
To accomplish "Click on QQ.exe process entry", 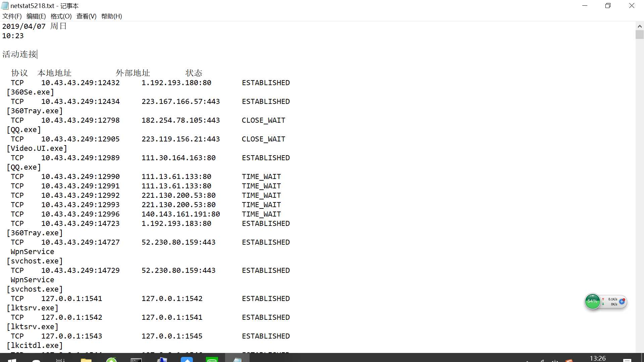I will pos(24,129).
